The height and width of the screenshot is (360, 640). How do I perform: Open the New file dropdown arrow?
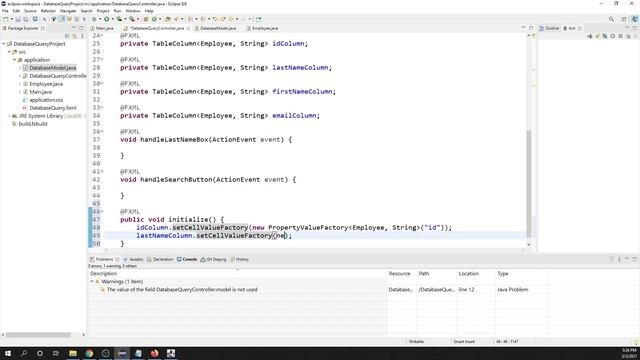(11, 19)
